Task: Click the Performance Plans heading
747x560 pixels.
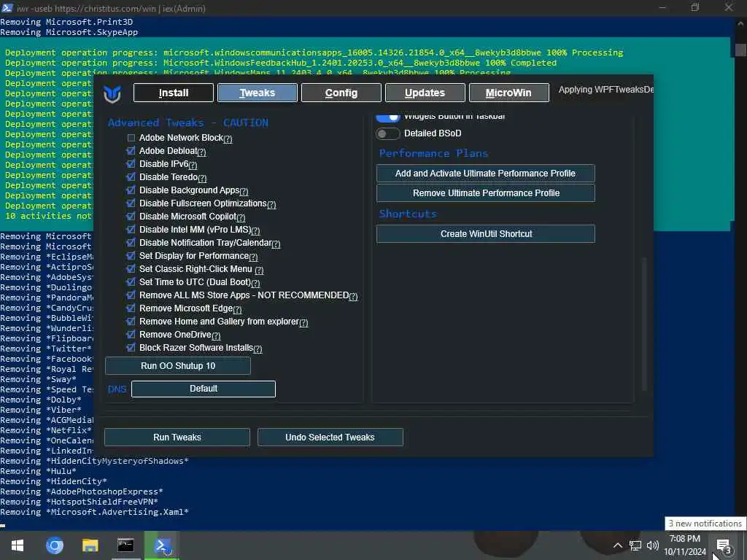Action: coord(433,153)
